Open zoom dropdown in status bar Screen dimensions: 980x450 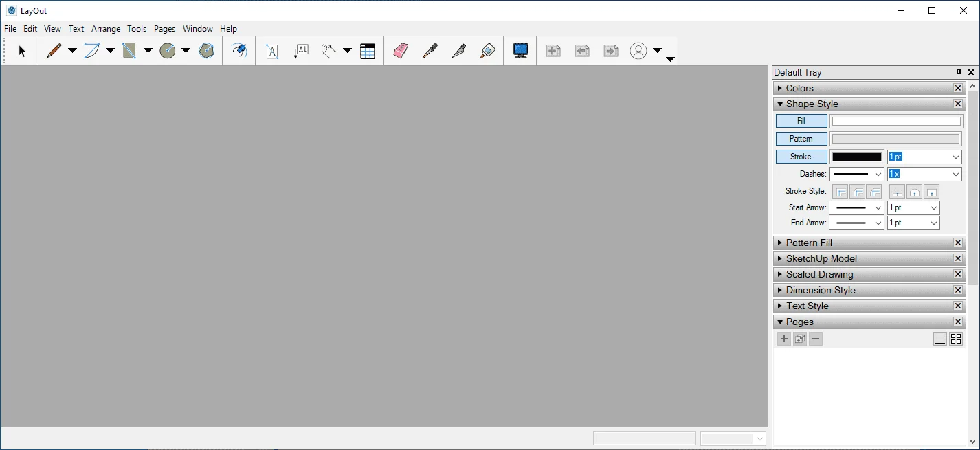pos(759,438)
